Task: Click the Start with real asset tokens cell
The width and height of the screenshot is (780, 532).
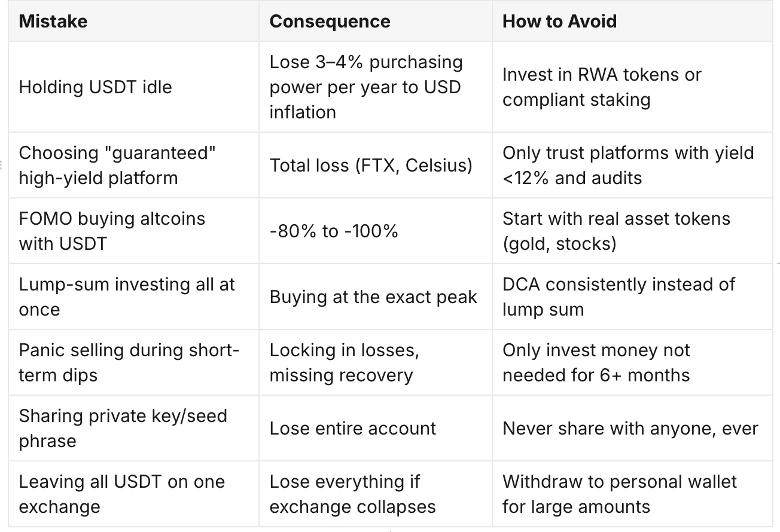Action: (632, 231)
